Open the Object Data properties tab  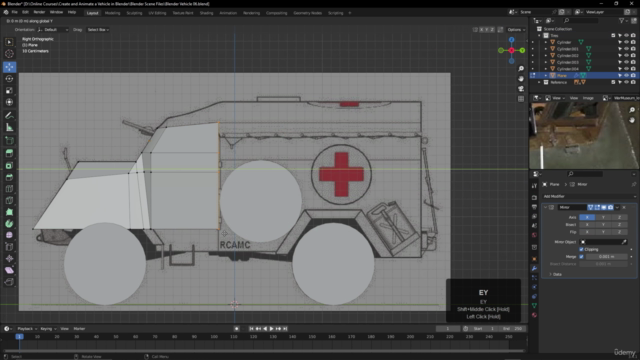534,306
